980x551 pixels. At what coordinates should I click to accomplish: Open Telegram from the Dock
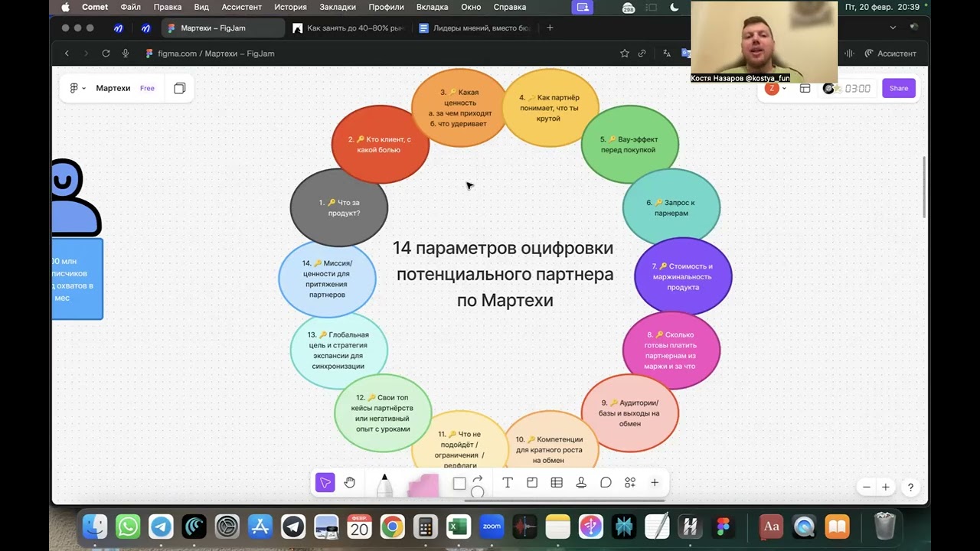coord(161,527)
